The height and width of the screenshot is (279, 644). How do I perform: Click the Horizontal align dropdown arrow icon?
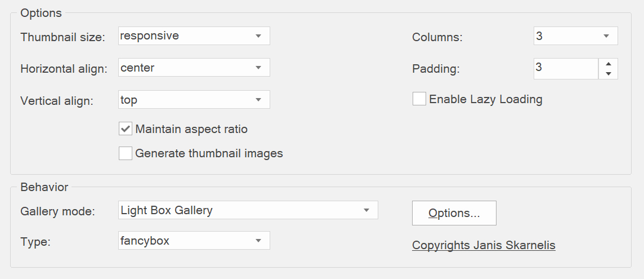tap(258, 68)
